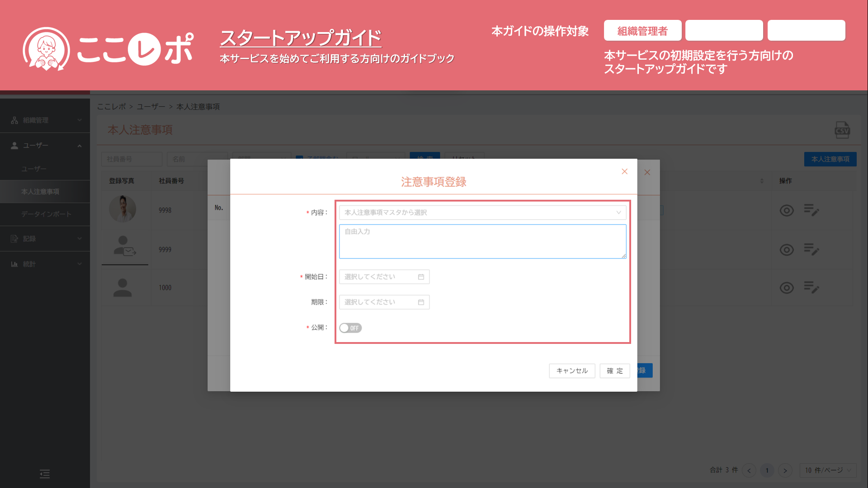Click edit-list icon for employee 1000
The image size is (868, 488).
pyautogui.click(x=811, y=287)
